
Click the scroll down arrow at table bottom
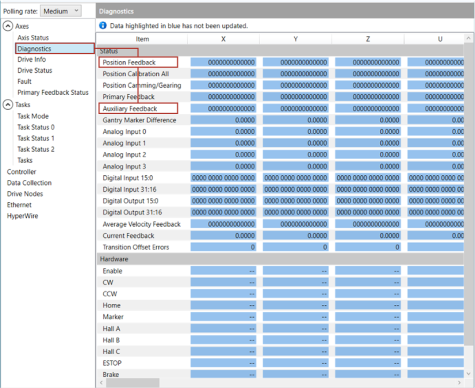click(x=468, y=374)
